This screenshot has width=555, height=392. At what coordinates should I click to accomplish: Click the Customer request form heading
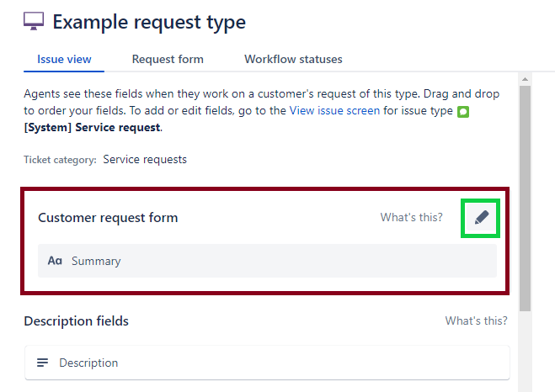tap(108, 218)
